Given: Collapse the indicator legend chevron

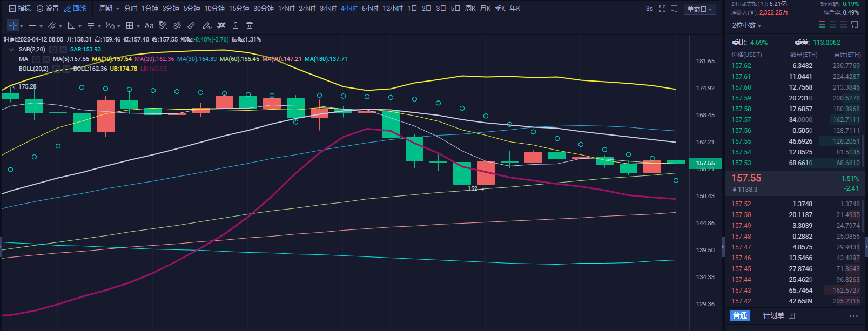Looking at the screenshot, I should (x=11, y=49).
